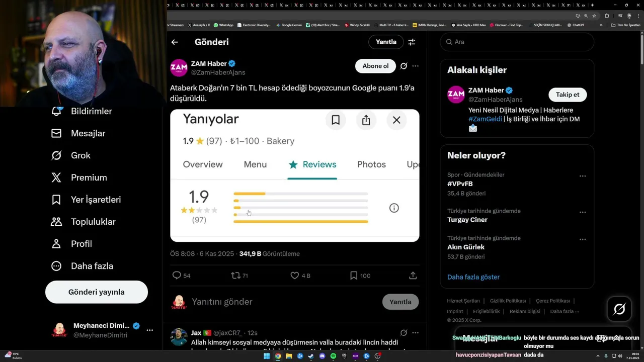Expand footer Daha fazla options
This screenshot has width=644, height=362.
pos(564,311)
